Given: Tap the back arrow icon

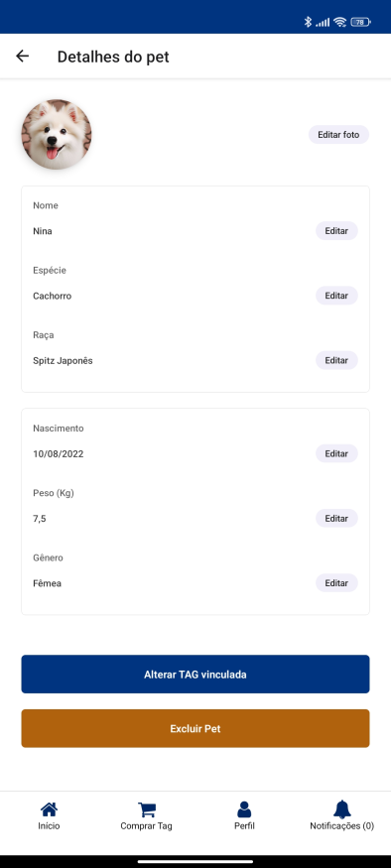Looking at the screenshot, I should (x=22, y=56).
